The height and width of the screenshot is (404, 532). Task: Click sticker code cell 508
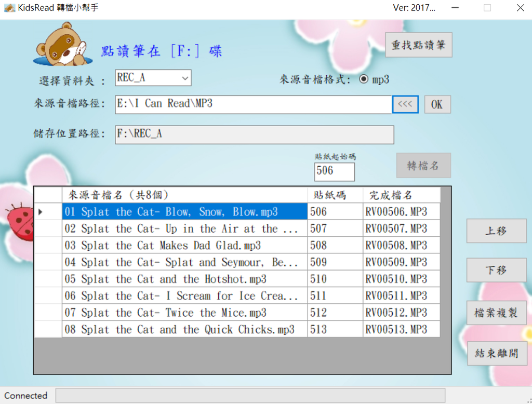click(335, 245)
